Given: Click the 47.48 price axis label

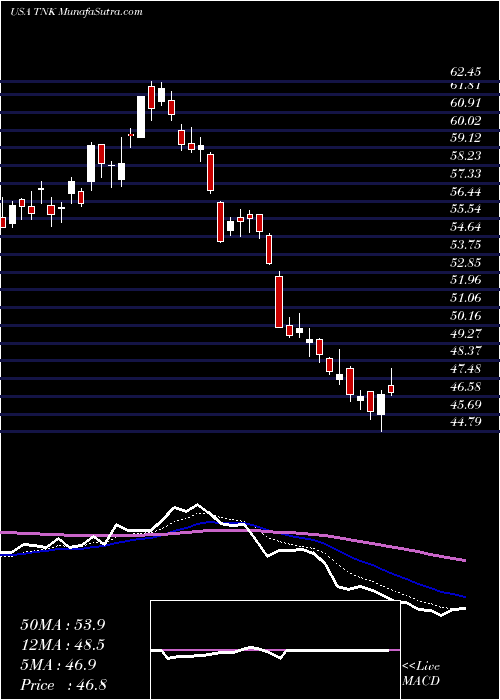Looking at the screenshot, I should click(x=465, y=369).
